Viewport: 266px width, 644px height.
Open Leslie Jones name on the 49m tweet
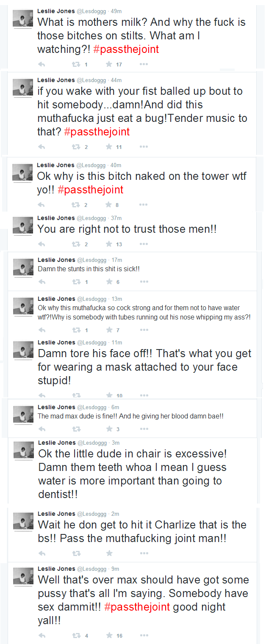pos(56,11)
